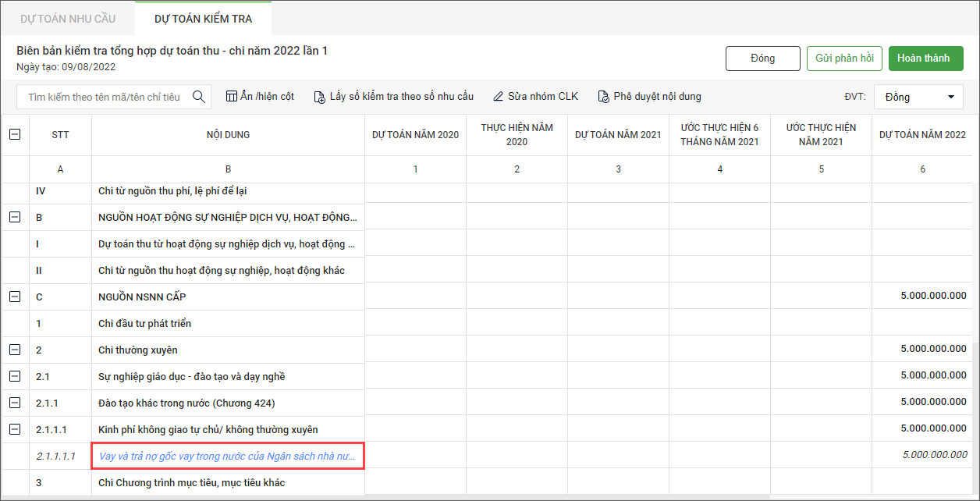Collapse row 2.1 Sự nghiệp giáo dục
The image size is (980, 501).
[15, 376]
